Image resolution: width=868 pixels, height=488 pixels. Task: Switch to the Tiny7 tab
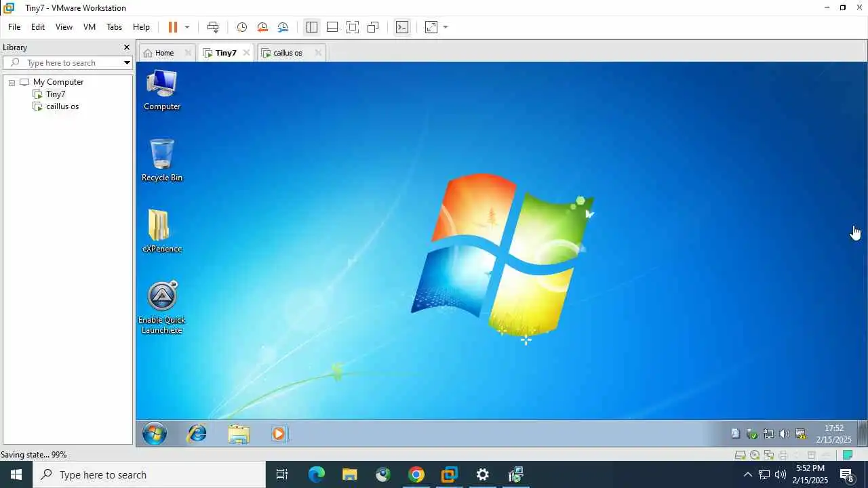click(x=226, y=53)
